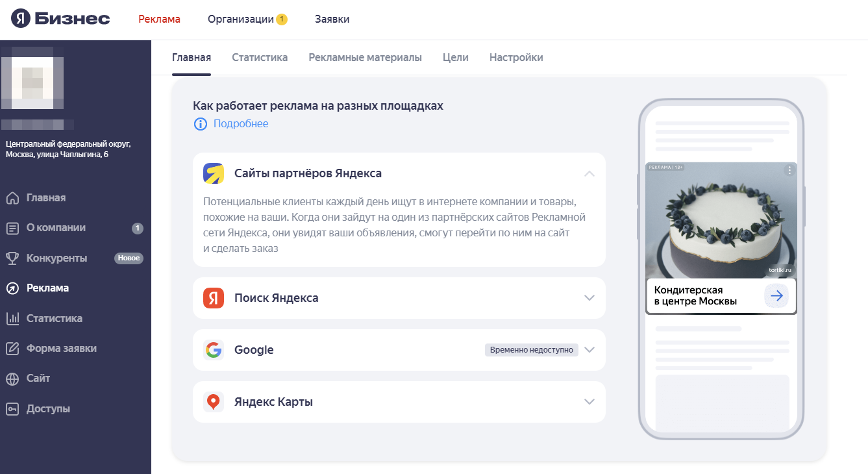The height and width of the screenshot is (474, 868).
Task: Click the red Яндекс search logo icon
Action: click(x=214, y=298)
